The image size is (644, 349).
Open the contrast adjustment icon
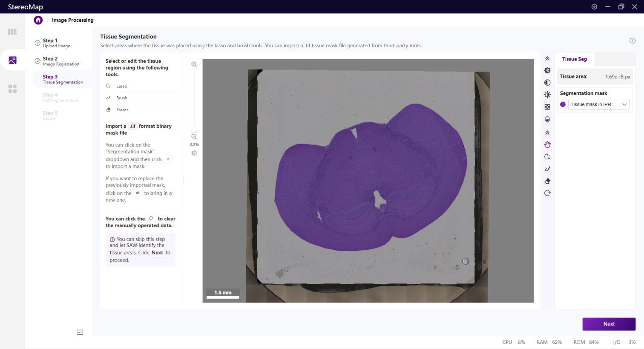[x=547, y=83]
